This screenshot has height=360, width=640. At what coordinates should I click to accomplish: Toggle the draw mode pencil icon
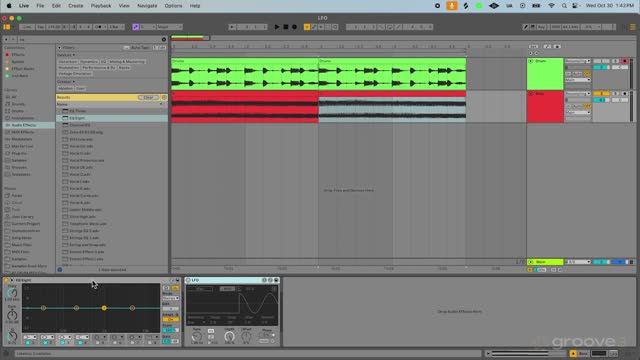coord(525,27)
